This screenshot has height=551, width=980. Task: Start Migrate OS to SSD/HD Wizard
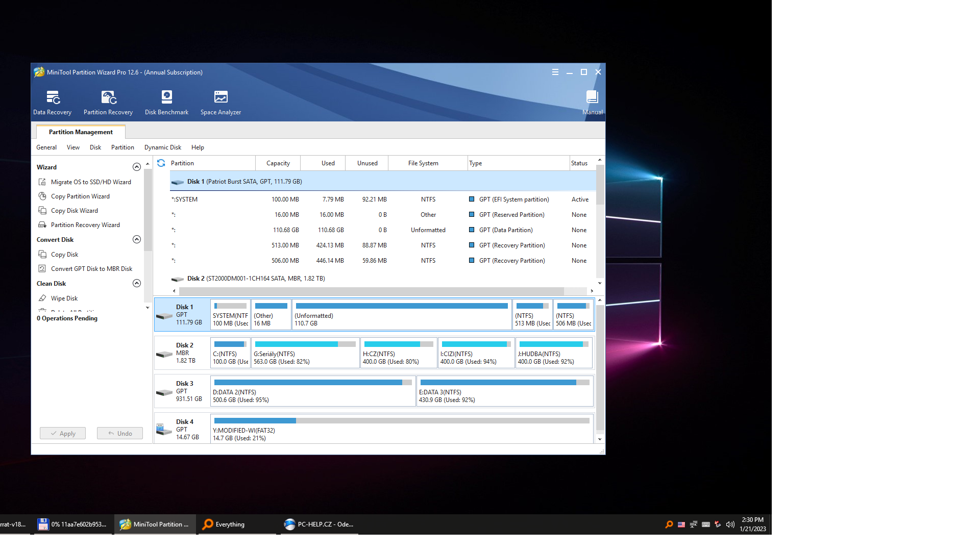pos(91,182)
